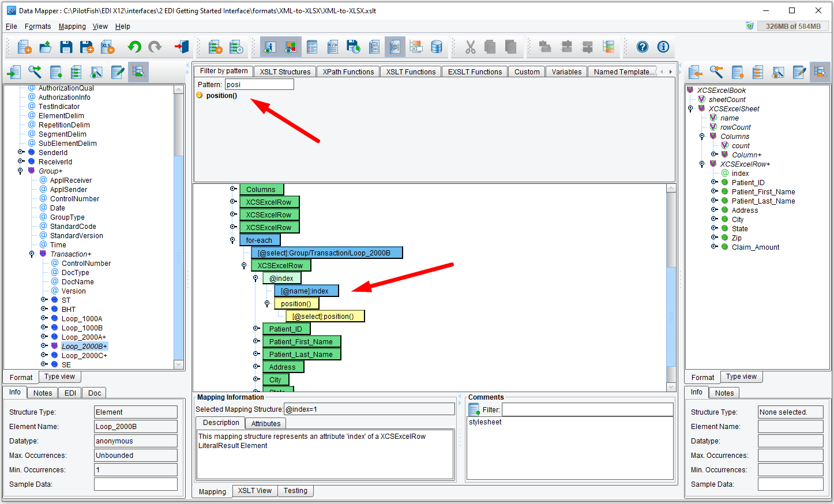Viewport: 834px width, 504px height.
Task: Click the XML code tag document icon
Action: (333, 47)
